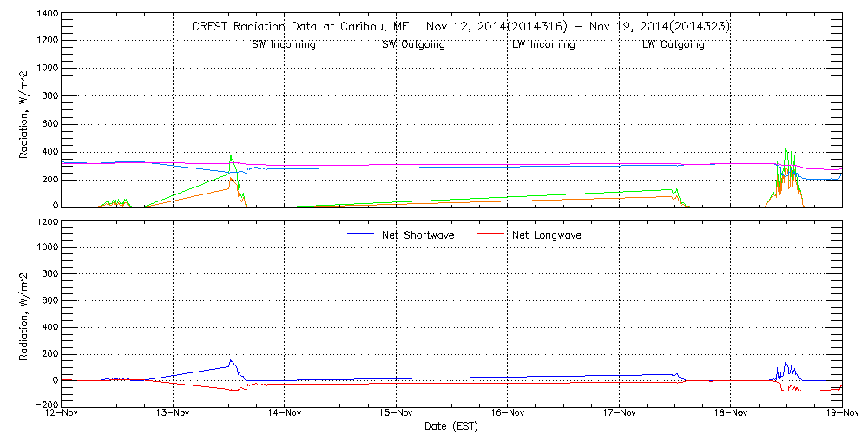Select the 19-Nov date tick label
The image size is (868, 434).
click(x=841, y=413)
